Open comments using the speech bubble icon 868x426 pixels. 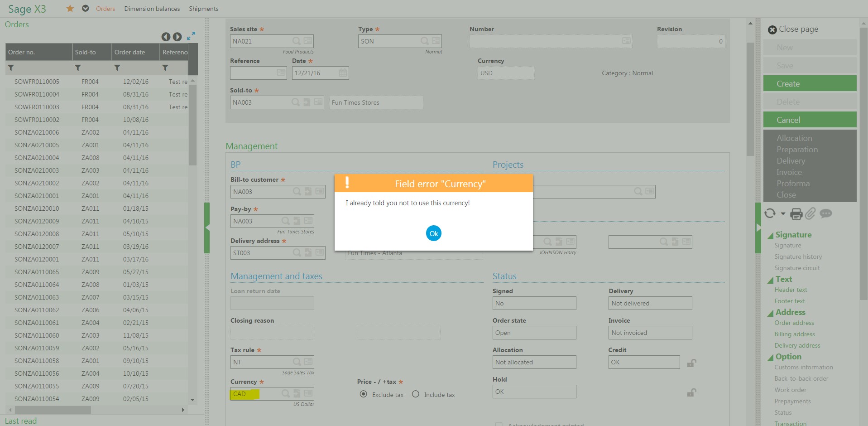[826, 213]
